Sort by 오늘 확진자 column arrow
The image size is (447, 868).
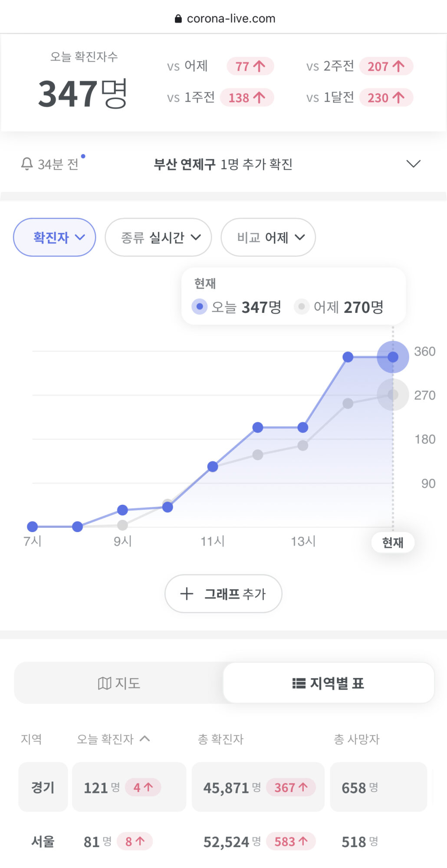[145, 739]
